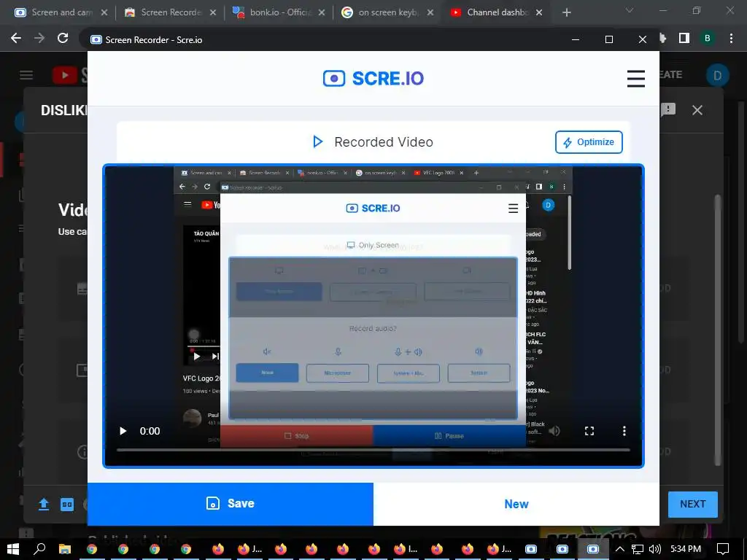Click the Screen Recorder - Scre.io popup title

[x=153, y=40]
